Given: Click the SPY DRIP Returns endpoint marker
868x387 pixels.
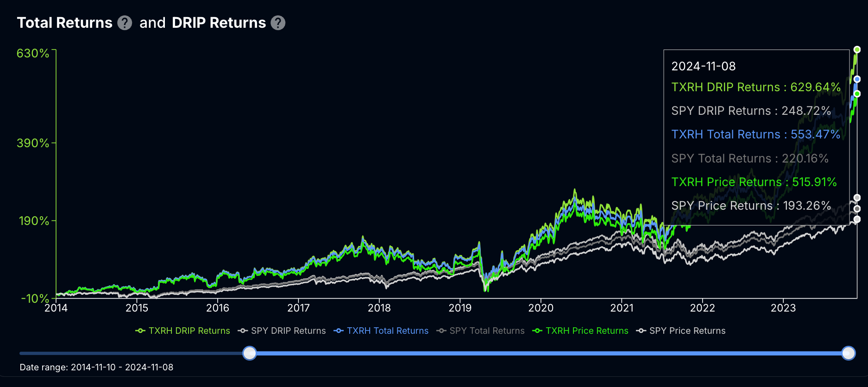Looking at the screenshot, I should click(x=857, y=198).
